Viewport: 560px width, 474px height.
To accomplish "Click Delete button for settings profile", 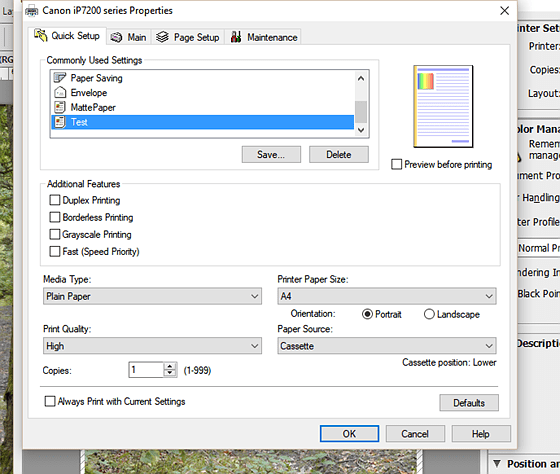I will click(339, 154).
